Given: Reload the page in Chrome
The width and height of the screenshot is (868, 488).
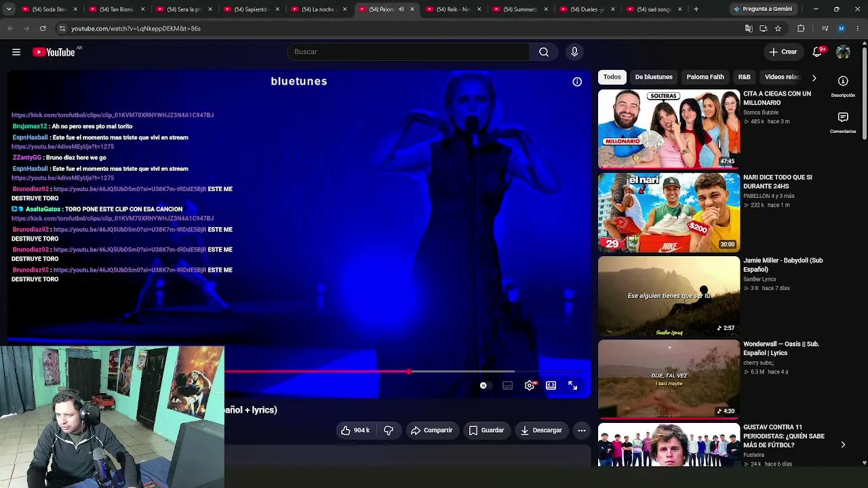Looking at the screenshot, I should (43, 28).
